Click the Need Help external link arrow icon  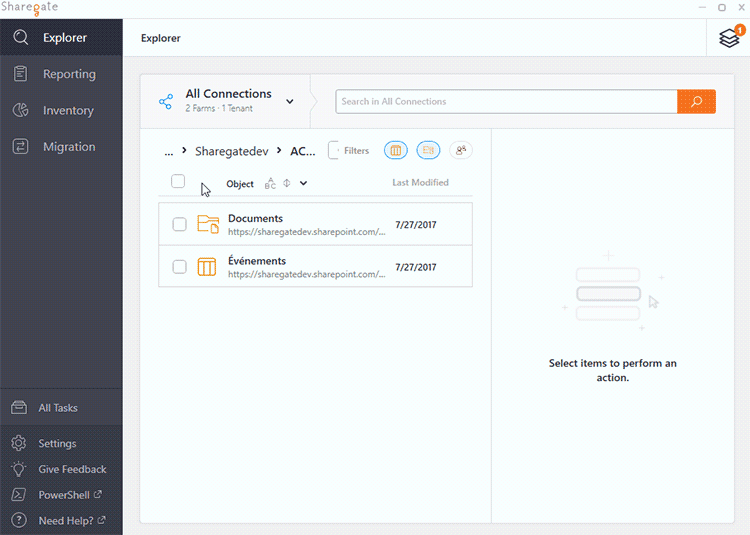(101, 520)
